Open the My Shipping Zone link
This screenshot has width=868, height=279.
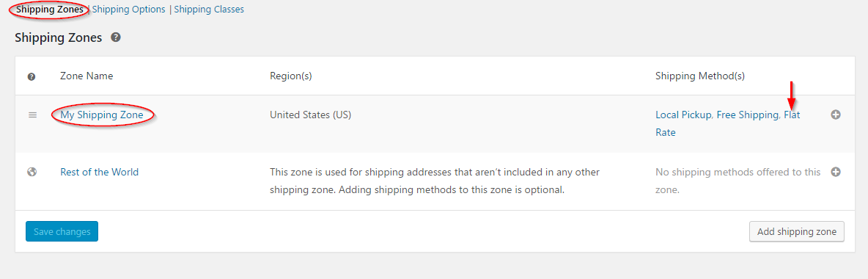(102, 115)
